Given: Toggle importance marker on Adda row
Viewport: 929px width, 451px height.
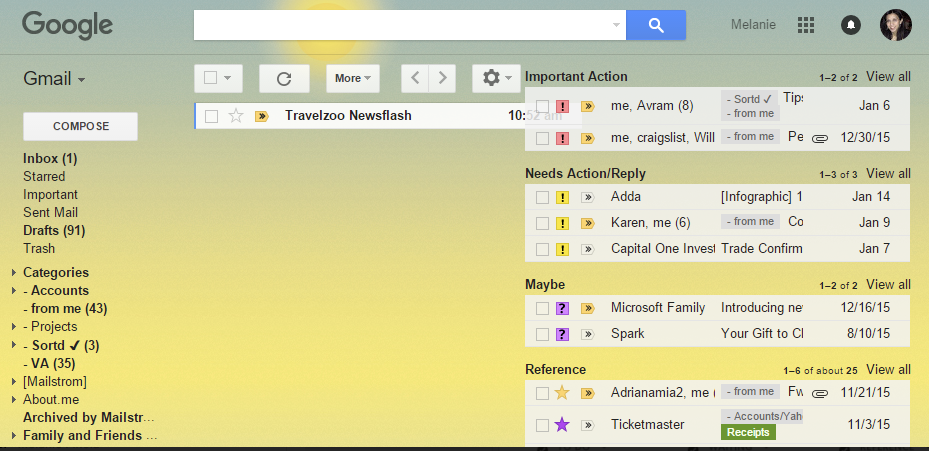Looking at the screenshot, I should (x=588, y=197).
